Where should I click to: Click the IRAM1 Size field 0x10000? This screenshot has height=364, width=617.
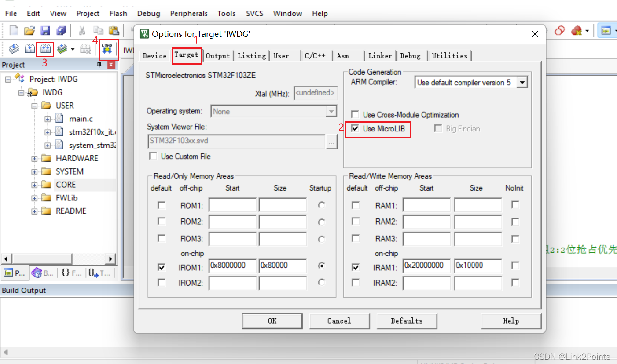(478, 266)
